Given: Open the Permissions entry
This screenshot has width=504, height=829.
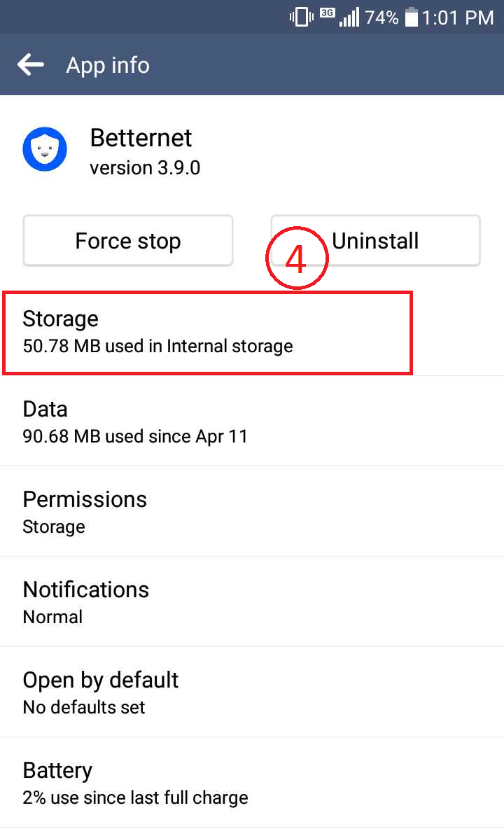Looking at the screenshot, I should click(x=252, y=512).
